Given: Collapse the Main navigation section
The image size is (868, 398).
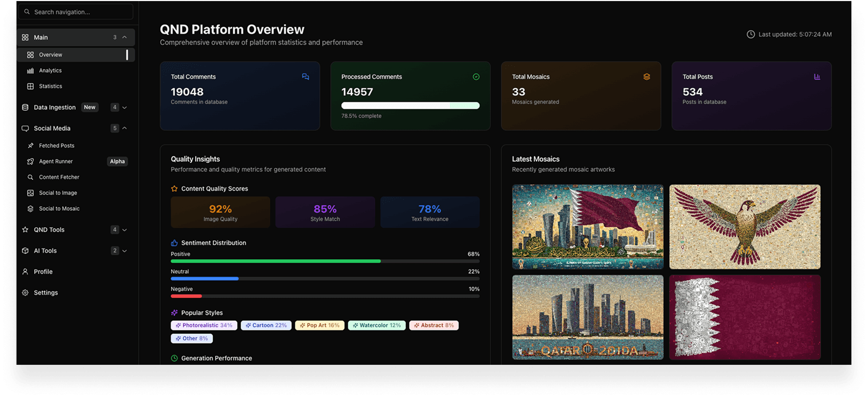Looking at the screenshot, I should 124,37.
